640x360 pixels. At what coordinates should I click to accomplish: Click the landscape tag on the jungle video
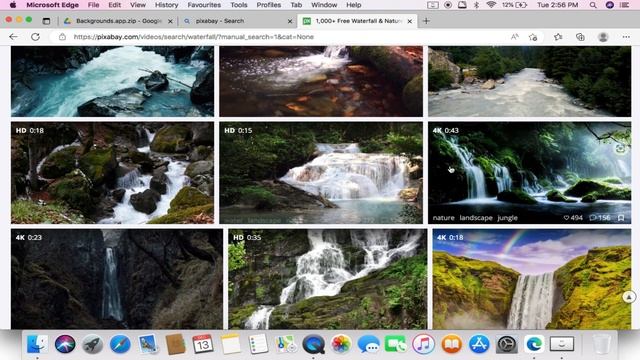(476, 218)
